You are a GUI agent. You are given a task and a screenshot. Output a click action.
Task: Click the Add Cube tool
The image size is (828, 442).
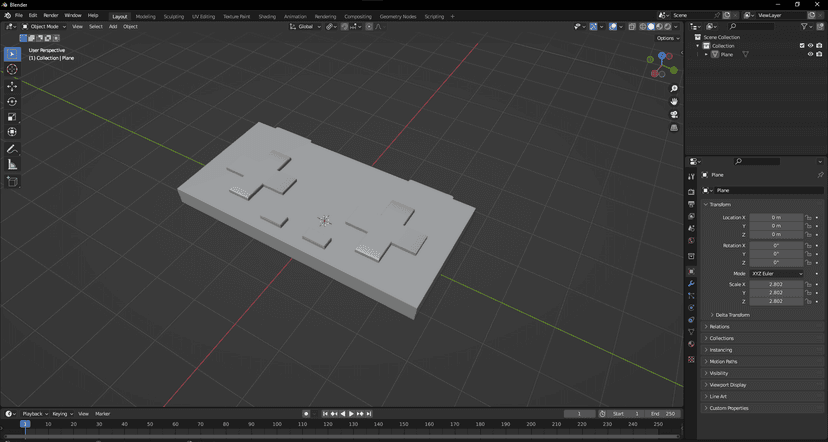pyautogui.click(x=12, y=182)
